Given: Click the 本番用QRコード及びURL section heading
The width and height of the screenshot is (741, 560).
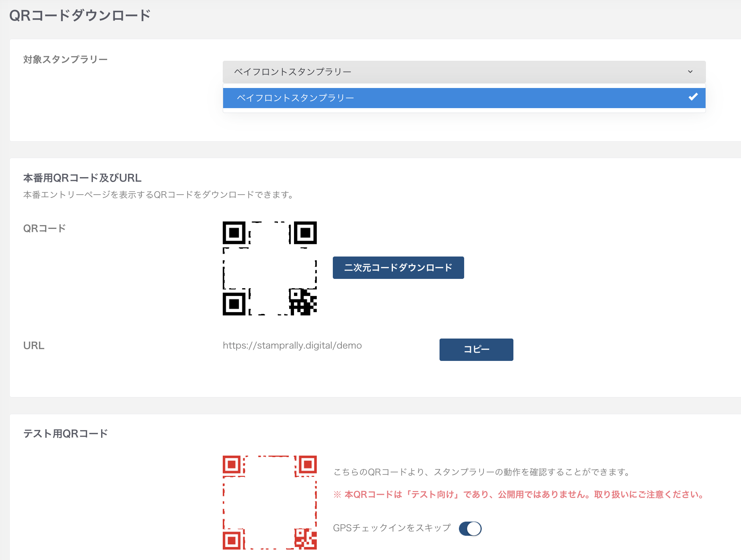Looking at the screenshot, I should coord(82,178).
